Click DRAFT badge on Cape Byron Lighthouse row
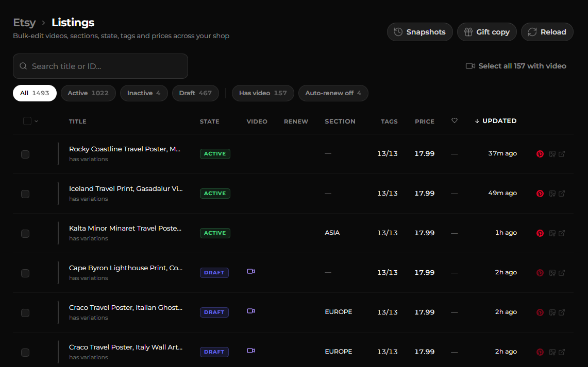This screenshot has height=367, width=588. tap(214, 273)
